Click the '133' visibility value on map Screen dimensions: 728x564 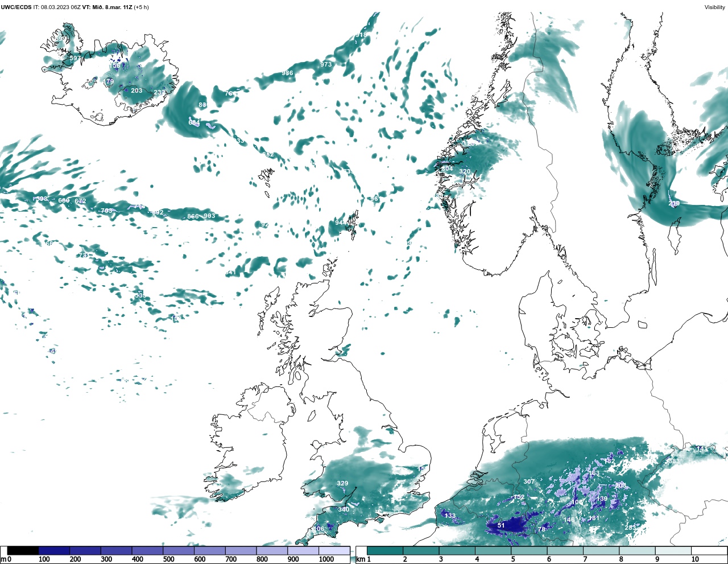(x=450, y=516)
